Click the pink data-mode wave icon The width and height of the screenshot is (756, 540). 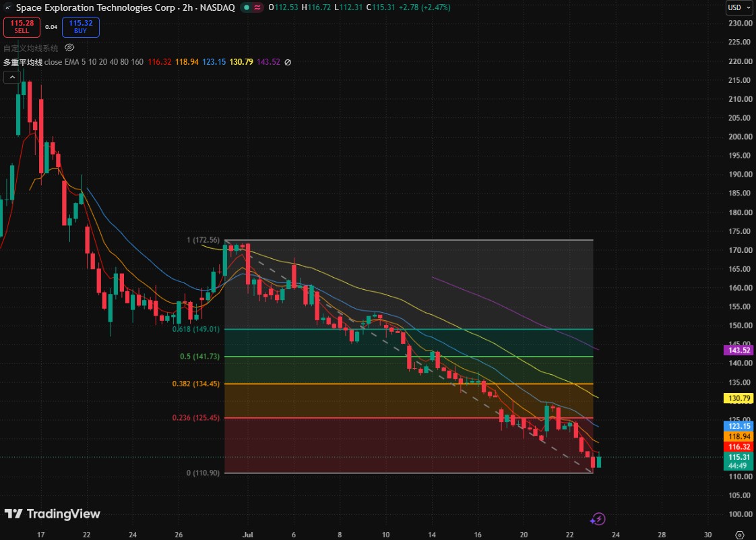[x=257, y=7]
